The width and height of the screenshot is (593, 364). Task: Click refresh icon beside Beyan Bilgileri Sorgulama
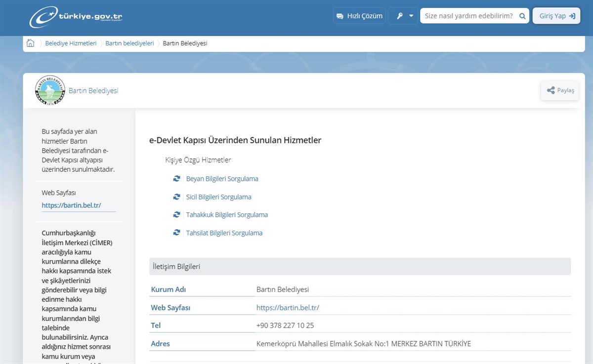176,179
